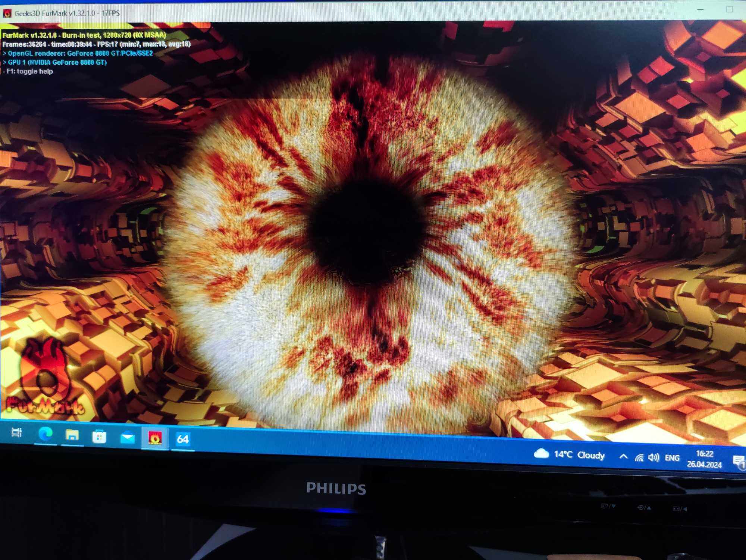Switch the ENG input language
Viewport: 746px width, 560px height.
tap(672, 458)
